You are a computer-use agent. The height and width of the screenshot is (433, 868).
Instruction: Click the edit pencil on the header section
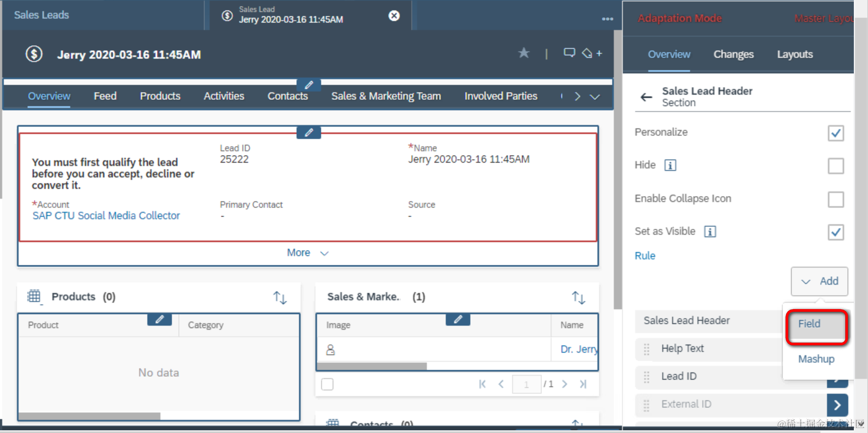point(309,133)
